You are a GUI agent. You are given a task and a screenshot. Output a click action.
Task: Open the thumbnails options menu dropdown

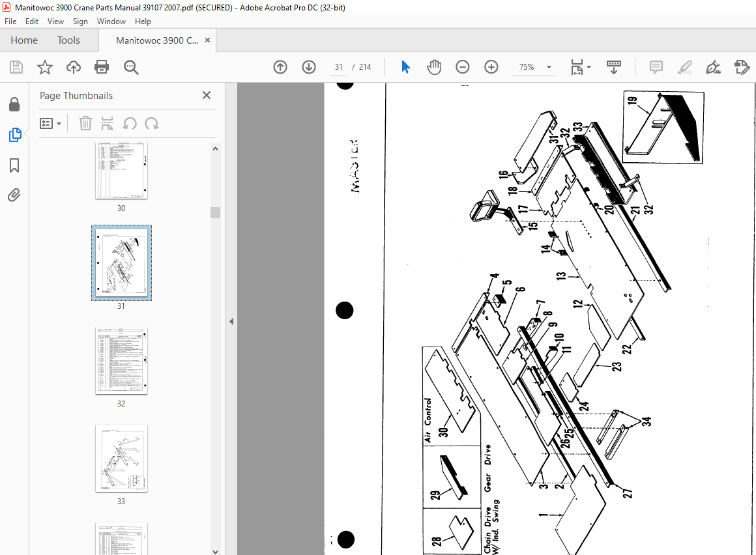(51, 124)
